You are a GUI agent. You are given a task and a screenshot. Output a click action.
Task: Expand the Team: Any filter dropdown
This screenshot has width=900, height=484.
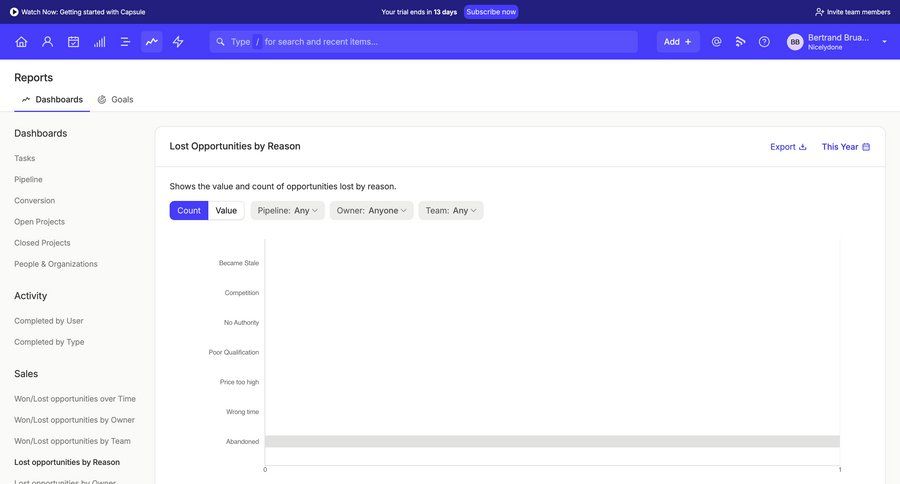451,211
